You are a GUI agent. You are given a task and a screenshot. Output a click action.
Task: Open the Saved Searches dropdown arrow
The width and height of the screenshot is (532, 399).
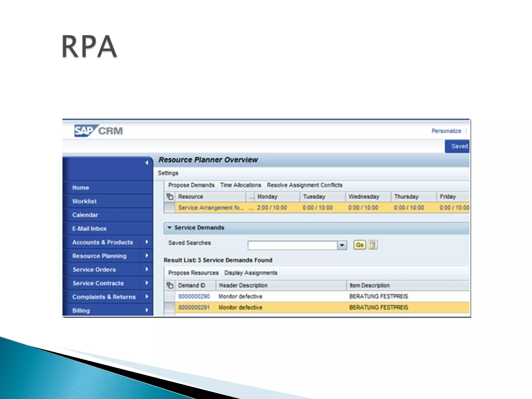(x=342, y=245)
